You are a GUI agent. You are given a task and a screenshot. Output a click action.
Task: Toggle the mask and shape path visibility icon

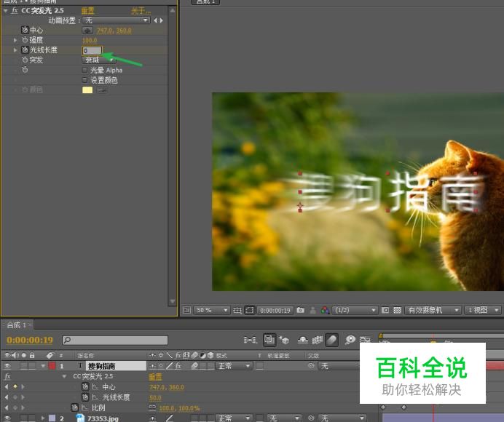(249, 310)
